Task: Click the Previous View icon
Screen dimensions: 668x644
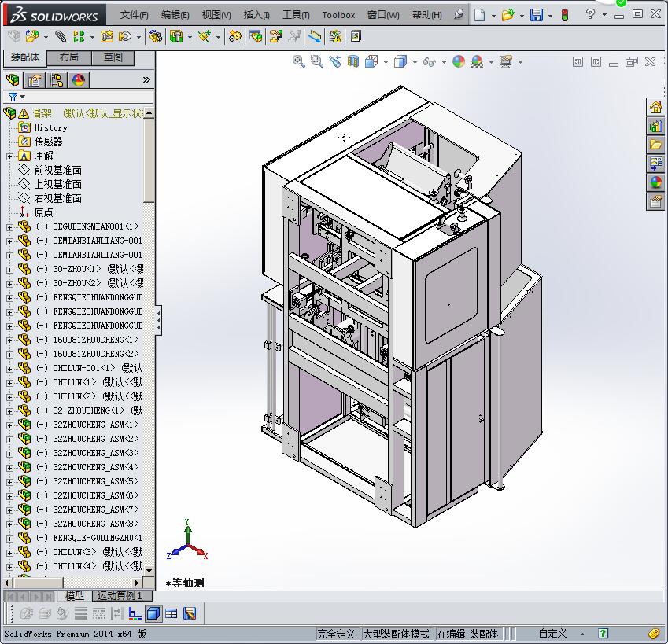Action: click(335, 61)
